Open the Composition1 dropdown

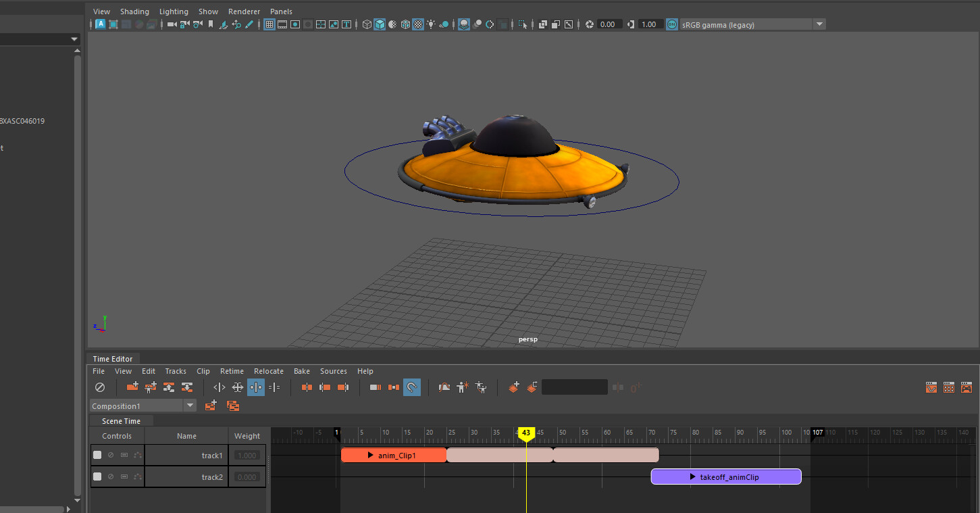click(190, 406)
